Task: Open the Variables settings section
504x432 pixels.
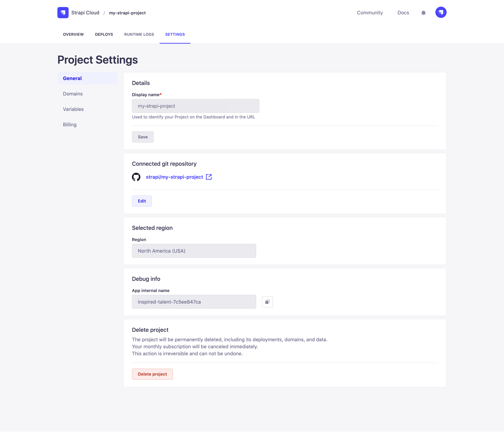Action: click(73, 109)
